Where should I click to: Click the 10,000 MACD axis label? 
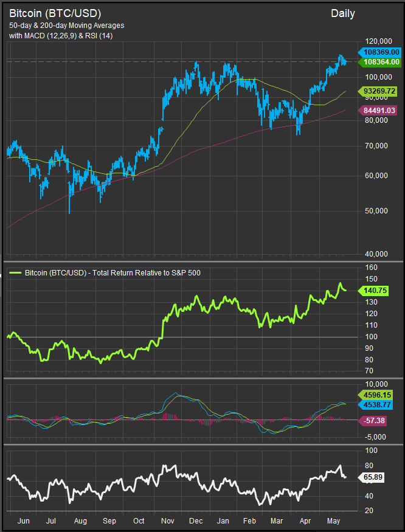click(x=375, y=384)
